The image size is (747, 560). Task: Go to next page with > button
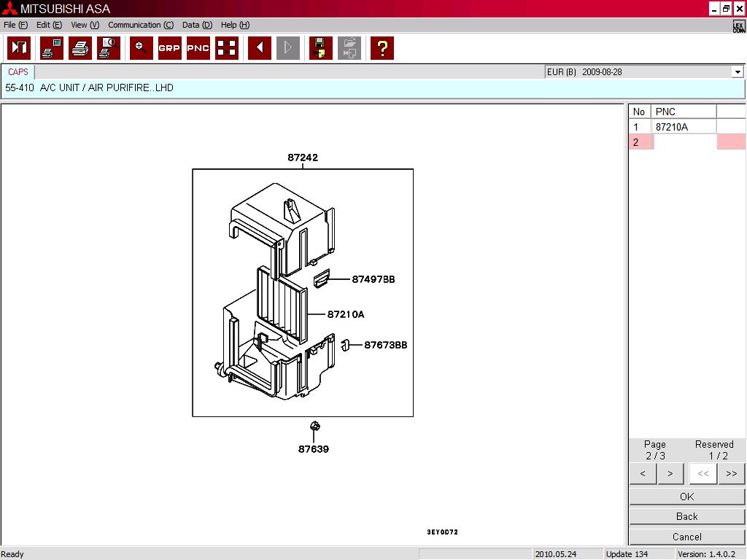point(670,473)
